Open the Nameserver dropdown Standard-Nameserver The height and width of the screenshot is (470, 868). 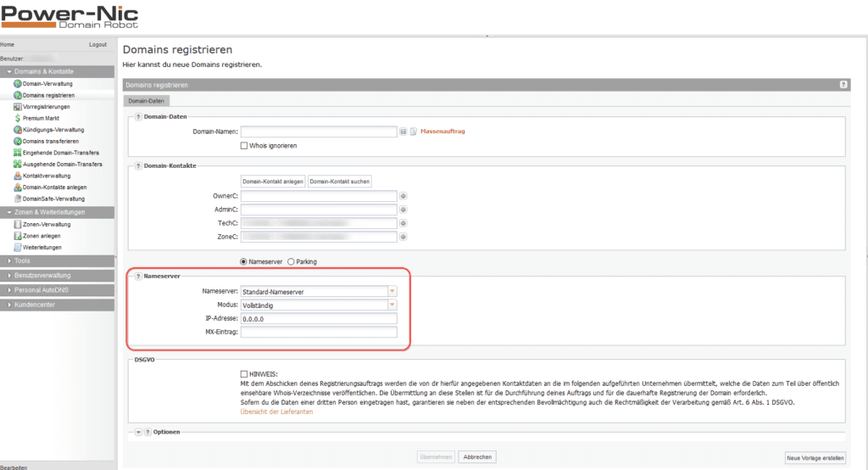pyautogui.click(x=392, y=292)
